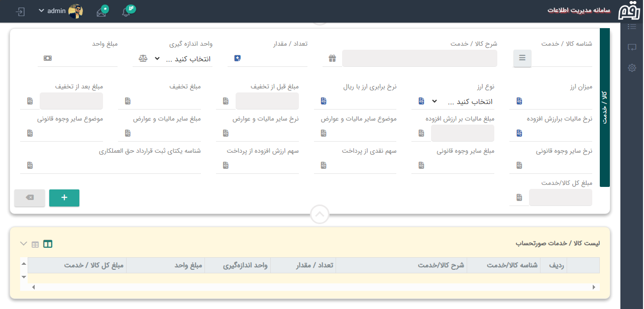Image resolution: width=644 pixels, height=309 pixels.
Task: Click the gray clear button beside the plus button
Action: 29,198
